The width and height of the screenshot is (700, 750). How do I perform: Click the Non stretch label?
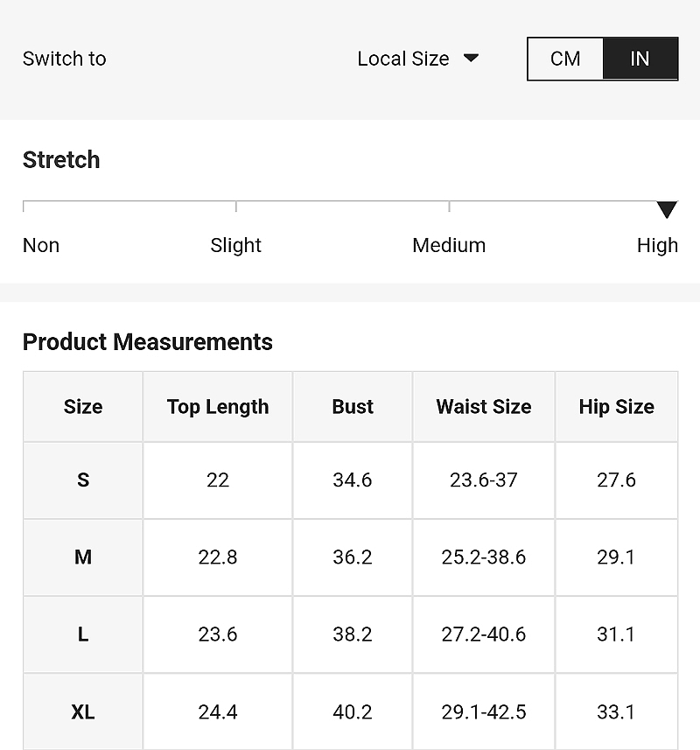[x=41, y=245]
